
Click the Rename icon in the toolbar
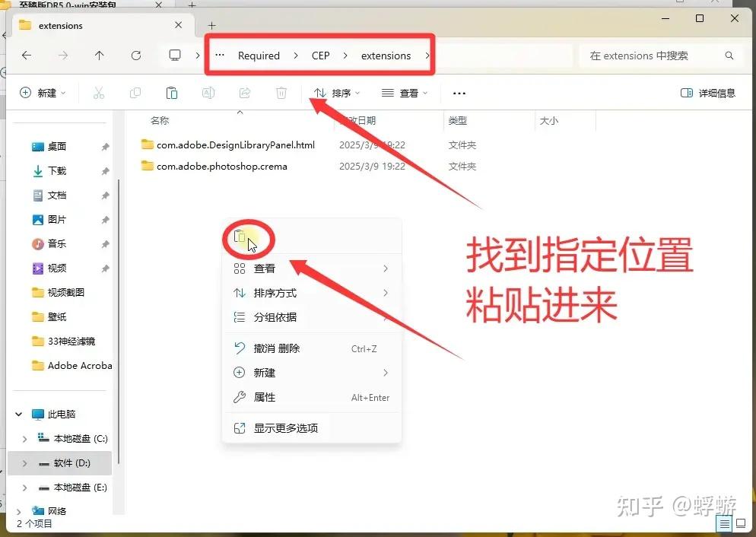coord(208,92)
